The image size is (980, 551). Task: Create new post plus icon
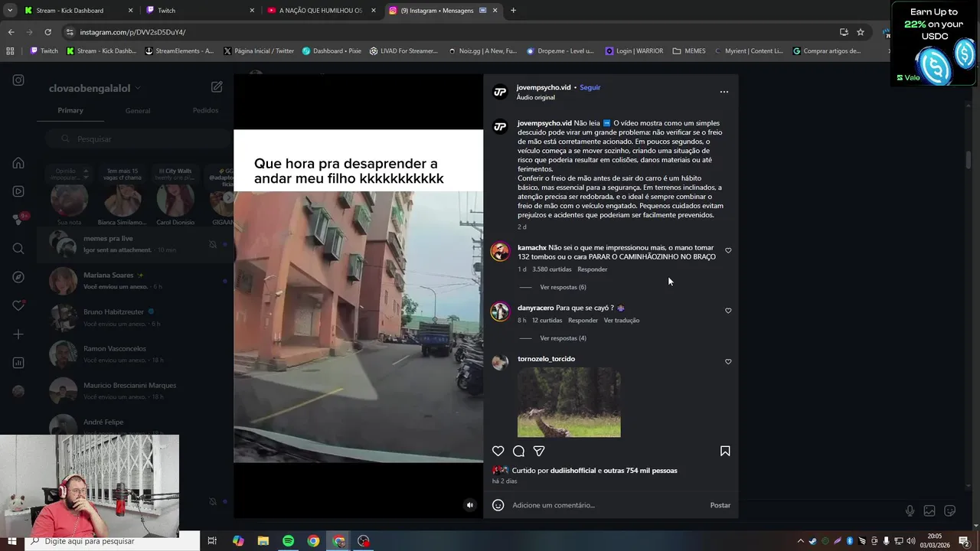(x=18, y=334)
